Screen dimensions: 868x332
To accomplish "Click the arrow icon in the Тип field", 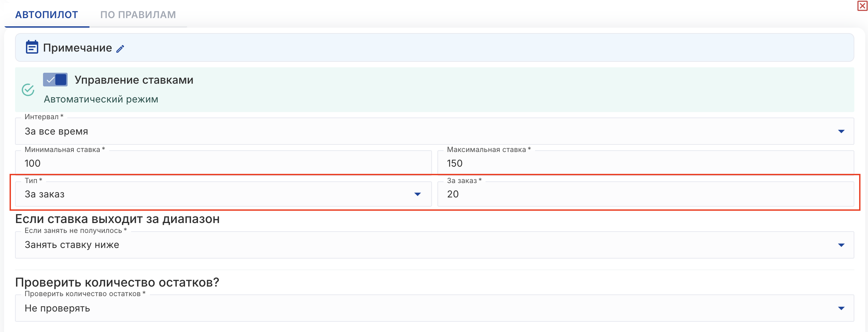I will tap(417, 194).
